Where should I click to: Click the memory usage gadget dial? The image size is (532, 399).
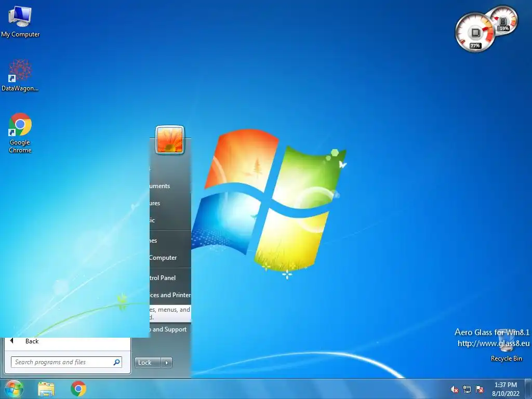(x=503, y=20)
